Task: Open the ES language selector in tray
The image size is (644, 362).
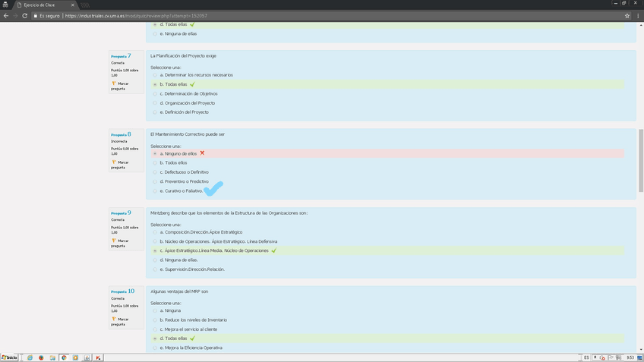Action: (586, 357)
